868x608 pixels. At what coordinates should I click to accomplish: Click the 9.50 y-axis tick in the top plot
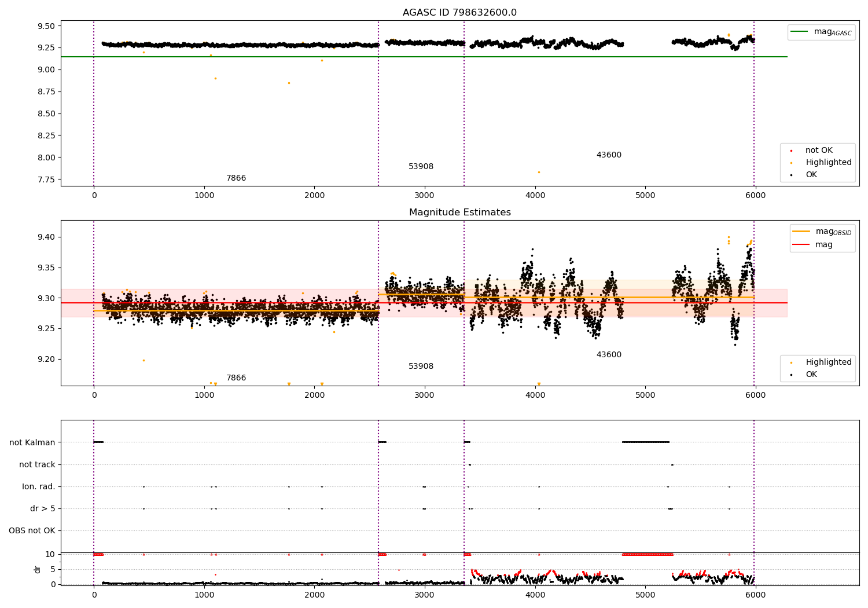pyautogui.click(x=46, y=26)
